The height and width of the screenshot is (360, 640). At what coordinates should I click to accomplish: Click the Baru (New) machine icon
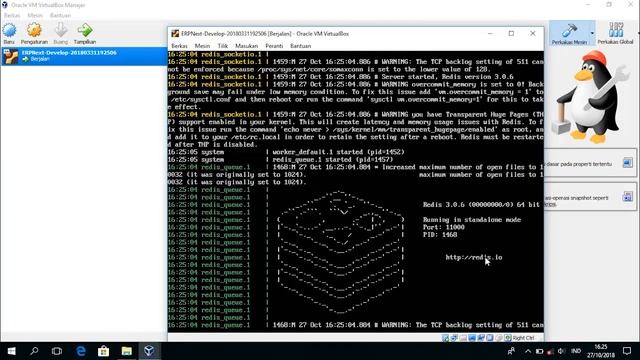[x=9, y=30]
